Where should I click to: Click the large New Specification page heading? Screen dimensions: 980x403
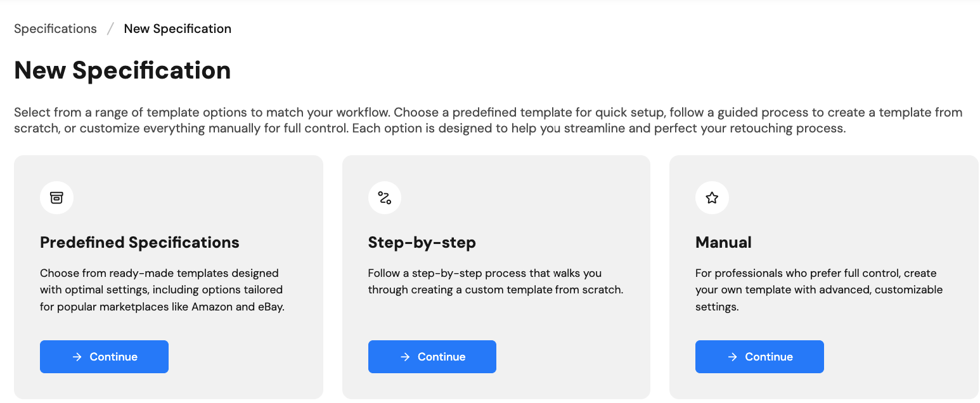(x=122, y=70)
